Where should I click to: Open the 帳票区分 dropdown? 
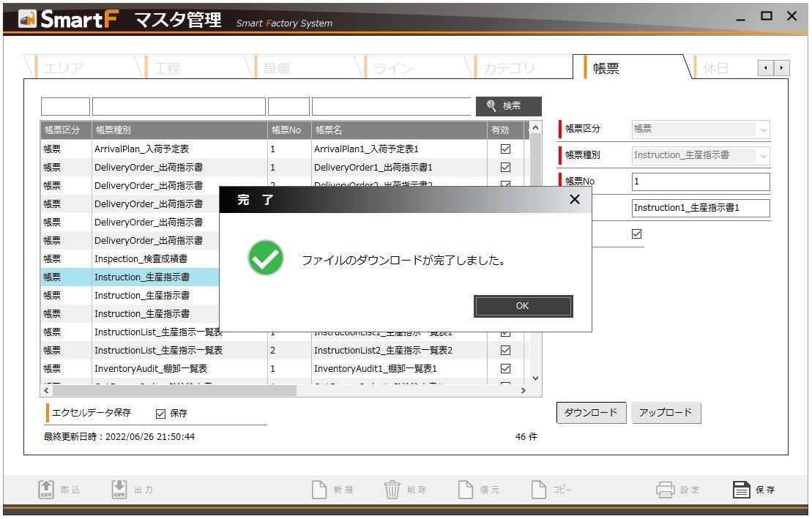[x=762, y=130]
